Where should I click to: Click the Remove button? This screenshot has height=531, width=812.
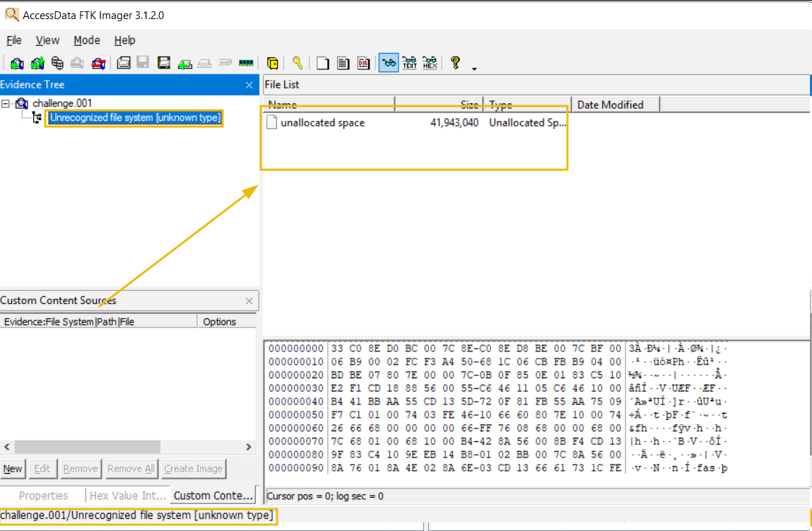click(81, 469)
